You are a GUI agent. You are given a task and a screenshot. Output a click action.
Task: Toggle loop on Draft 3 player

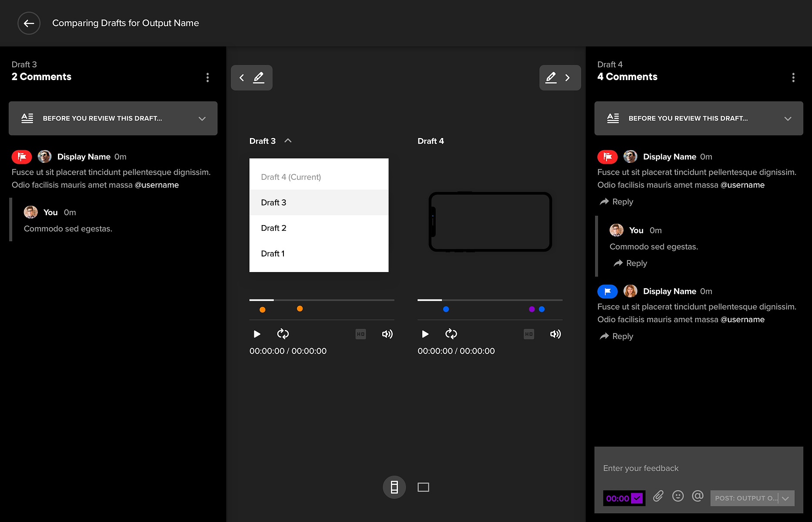(x=283, y=334)
